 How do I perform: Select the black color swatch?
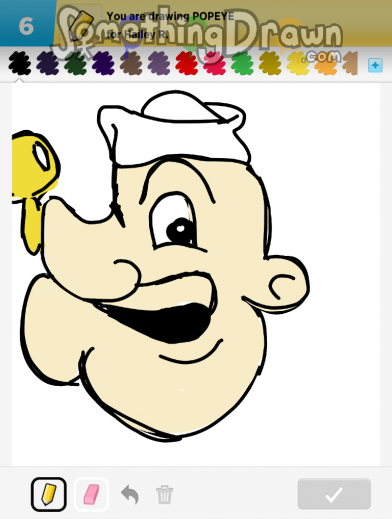pos(20,63)
